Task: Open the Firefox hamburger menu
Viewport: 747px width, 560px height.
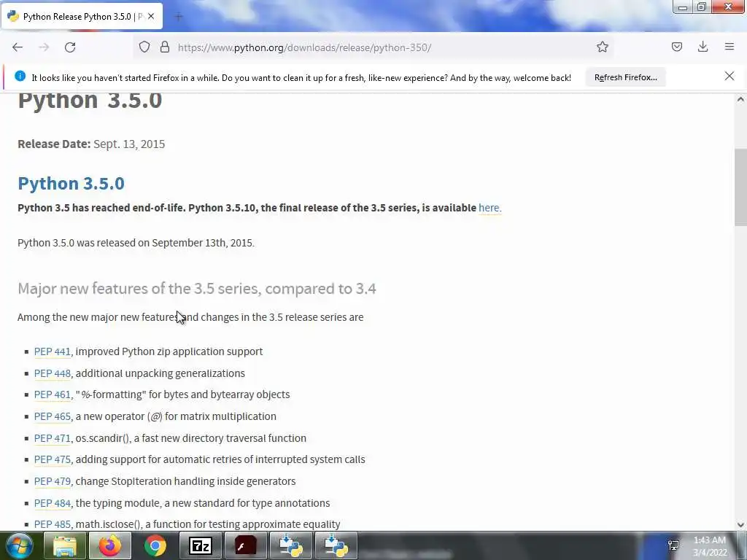Action: (729, 47)
